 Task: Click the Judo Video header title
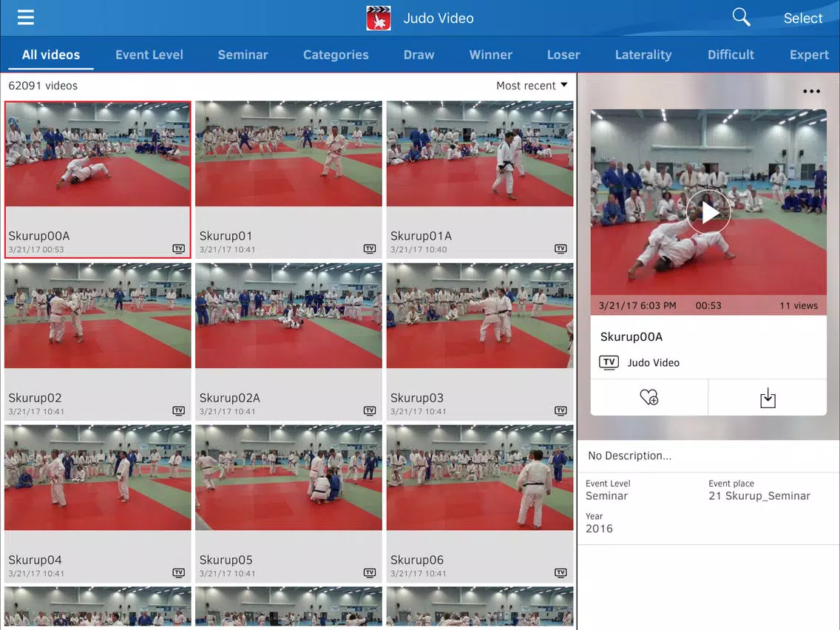click(x=438, y=18)
